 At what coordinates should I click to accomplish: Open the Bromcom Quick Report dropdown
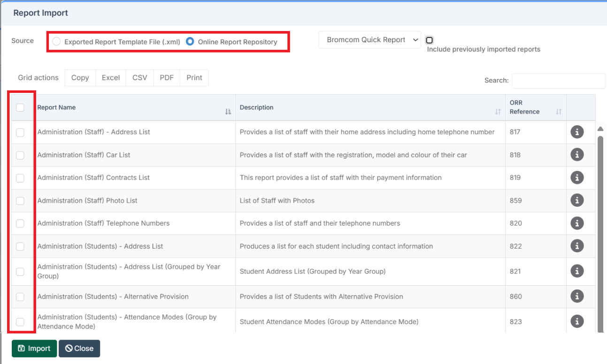pyautogui.click(x=369, y=39)
